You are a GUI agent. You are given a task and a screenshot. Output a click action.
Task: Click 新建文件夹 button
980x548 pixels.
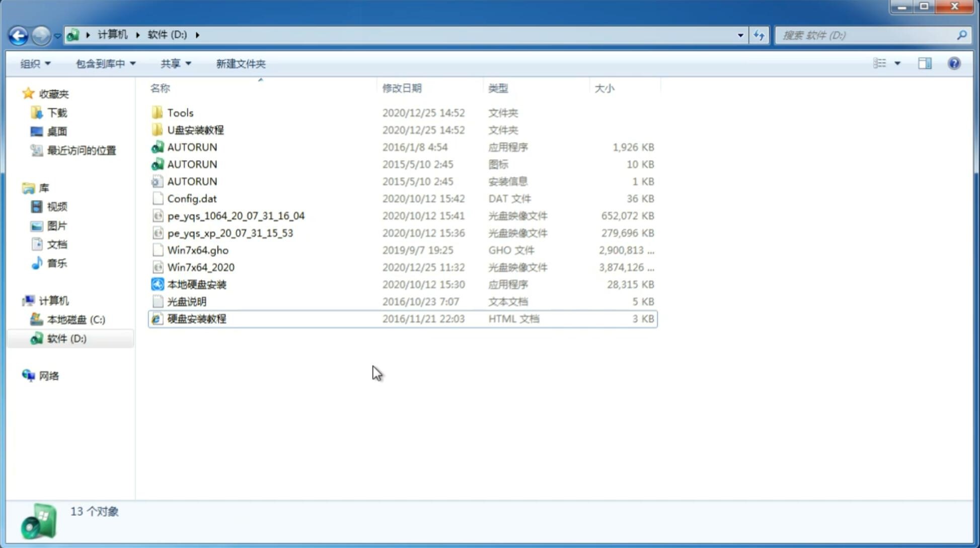[x=241, y=62]
